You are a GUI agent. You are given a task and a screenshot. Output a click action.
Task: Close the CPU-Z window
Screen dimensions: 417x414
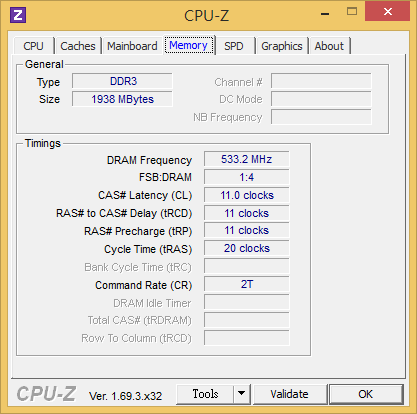[x=387, y=12]
